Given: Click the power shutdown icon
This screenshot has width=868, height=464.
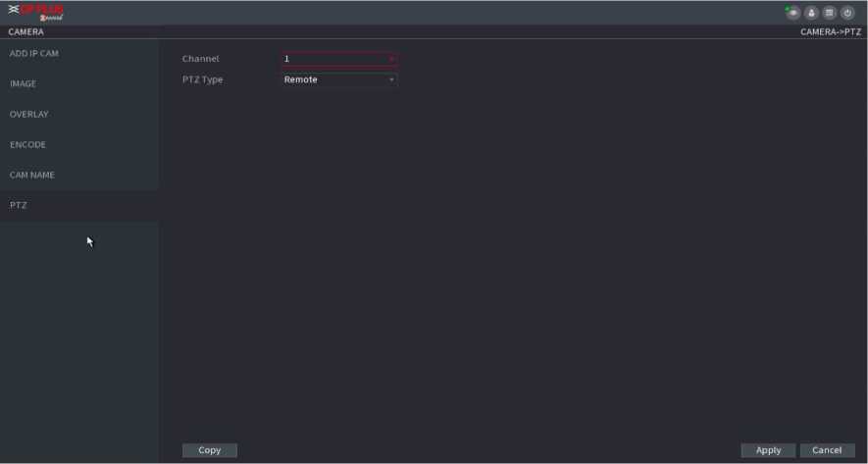Looking at the screenshot, I should [847, 13].
